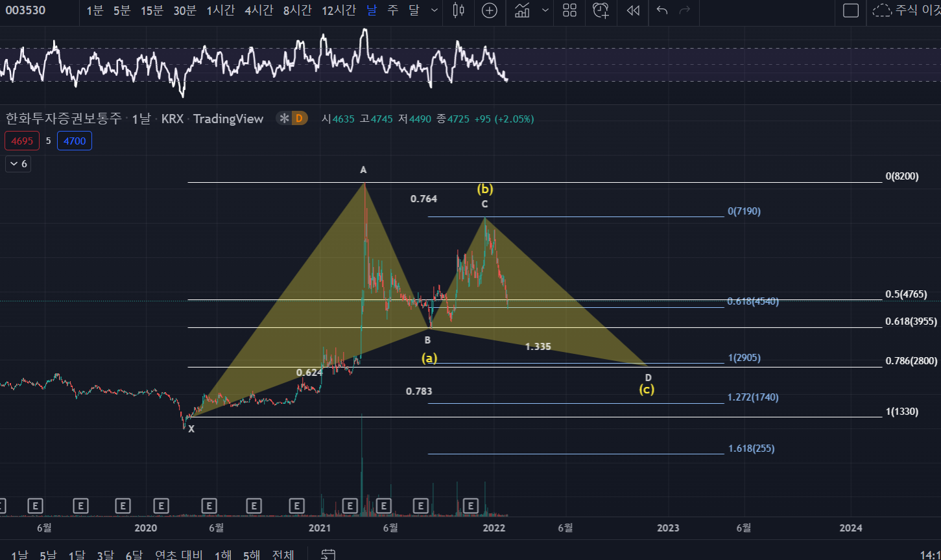
Task: Expand the indicators favorites dropdown arrow
Action: click(545, 10)
